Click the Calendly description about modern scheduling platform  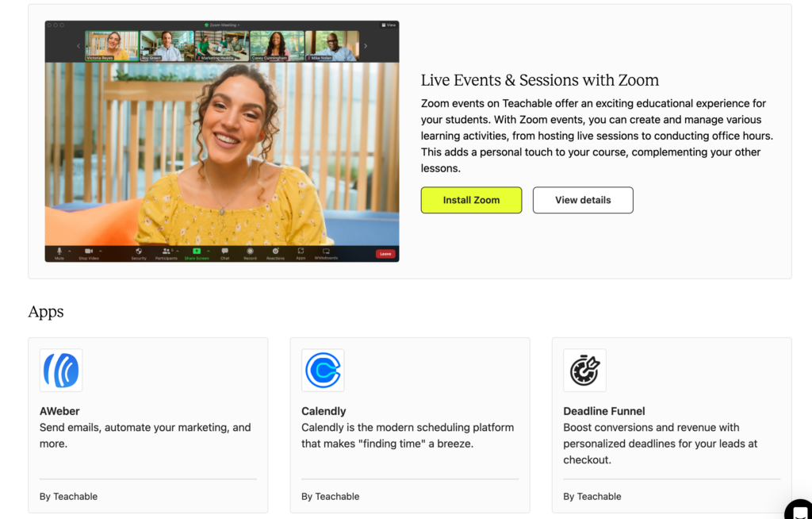(x=408, y=436)
